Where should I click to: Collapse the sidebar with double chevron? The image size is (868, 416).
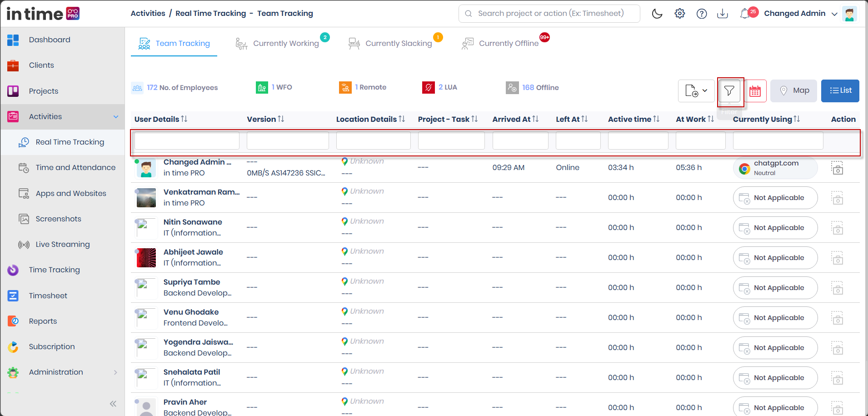coord(113,404)
